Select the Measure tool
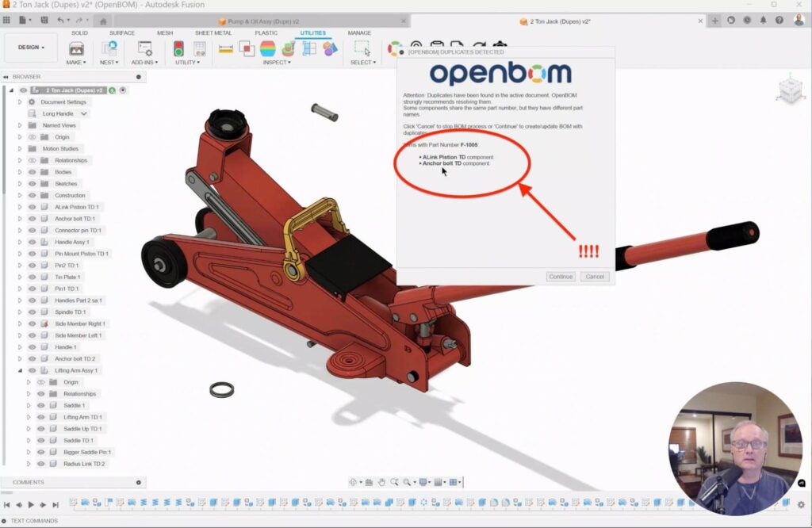 click(226, 49)
